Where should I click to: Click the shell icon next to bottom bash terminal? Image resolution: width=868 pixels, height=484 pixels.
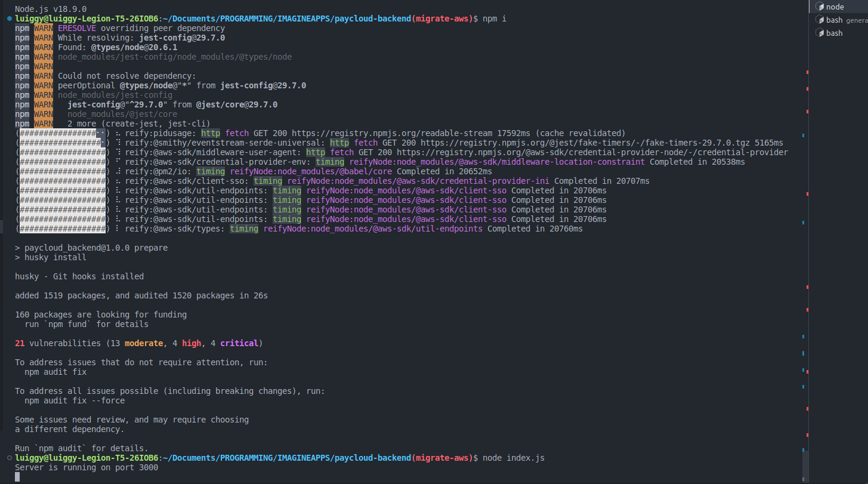(x=821, y=33)
